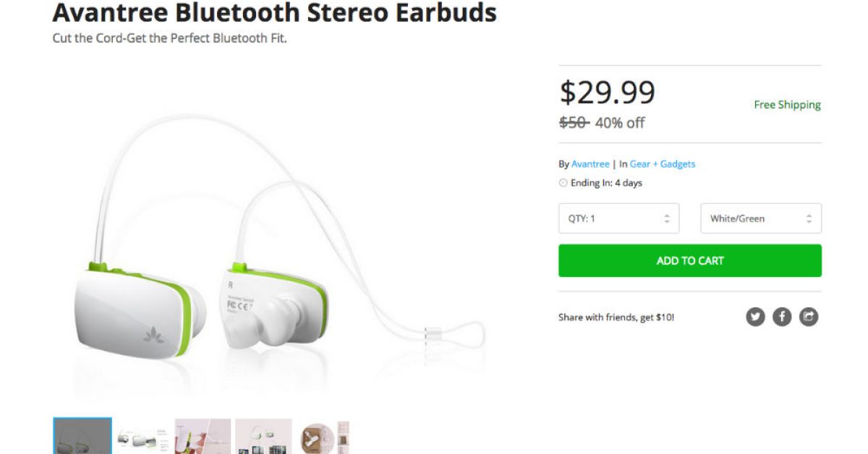Image resolution: width=868 pixels, height=454 pixels.
Task: Select the fourth product thumbnail
Action: [x=263, y=437]
